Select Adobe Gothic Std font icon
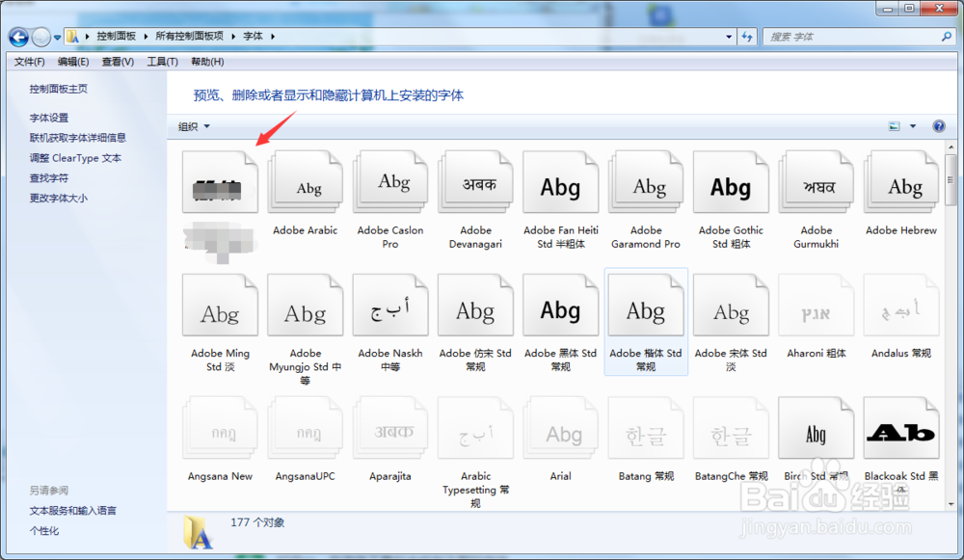 click(x=731, y=182)
